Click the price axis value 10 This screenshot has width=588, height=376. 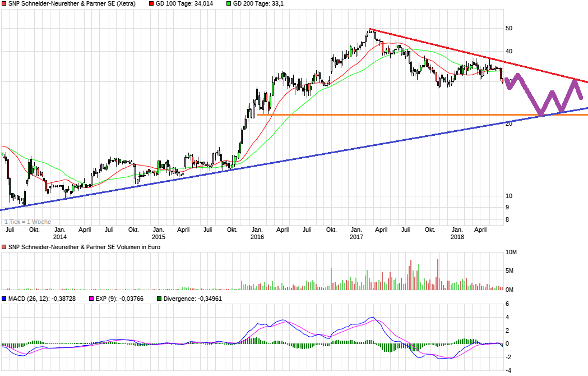[509, 196]
